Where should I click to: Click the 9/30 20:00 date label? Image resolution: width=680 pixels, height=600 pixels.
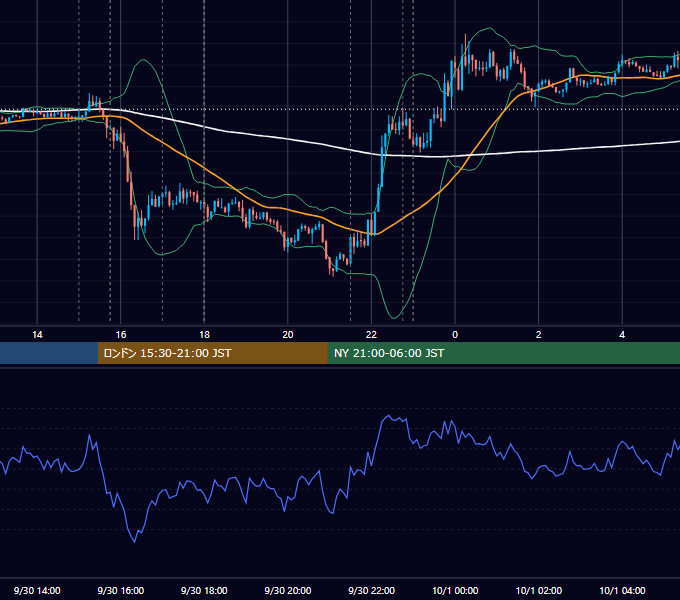288,590
